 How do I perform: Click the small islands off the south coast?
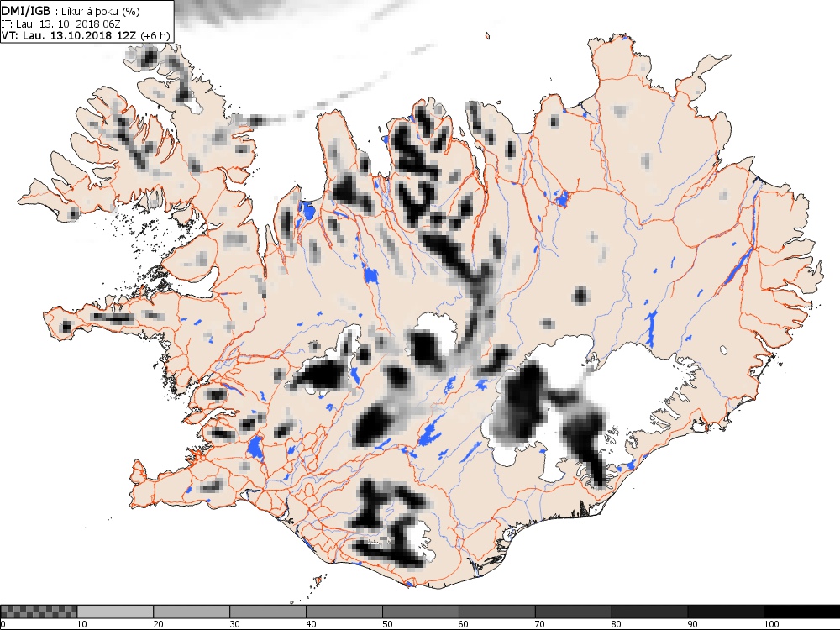coord(319,580)
